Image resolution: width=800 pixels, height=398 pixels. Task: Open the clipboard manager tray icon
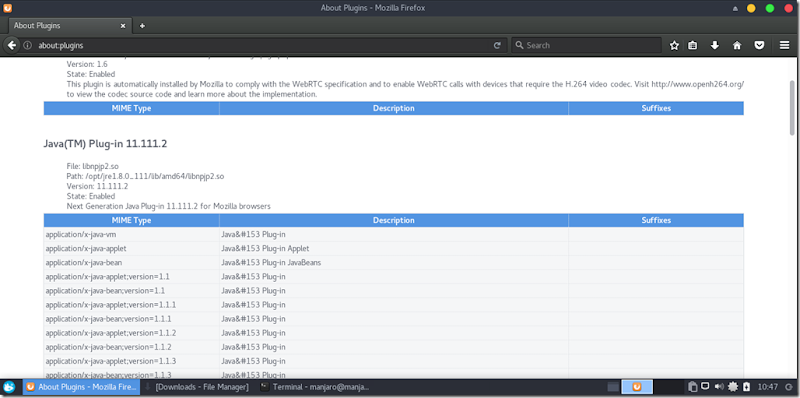(692, 387)
